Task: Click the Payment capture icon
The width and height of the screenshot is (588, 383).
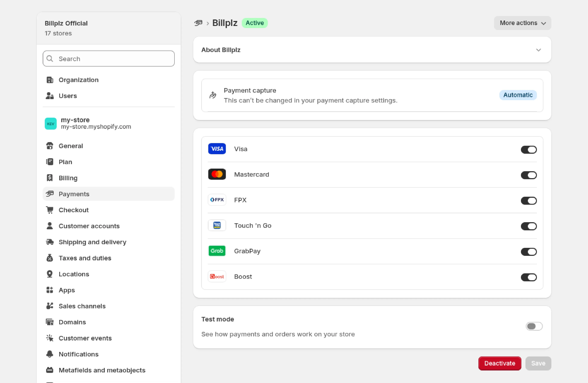Action: coord(213,95)
